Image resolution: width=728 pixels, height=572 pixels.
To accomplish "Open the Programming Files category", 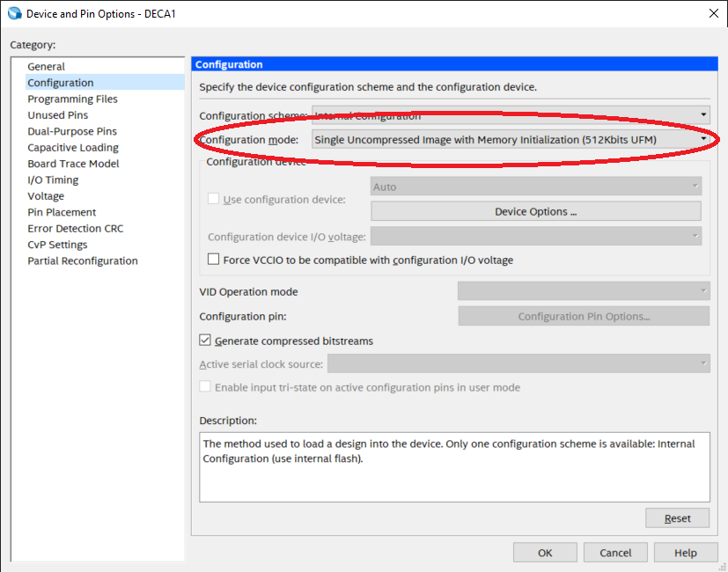I will (72, 99).
